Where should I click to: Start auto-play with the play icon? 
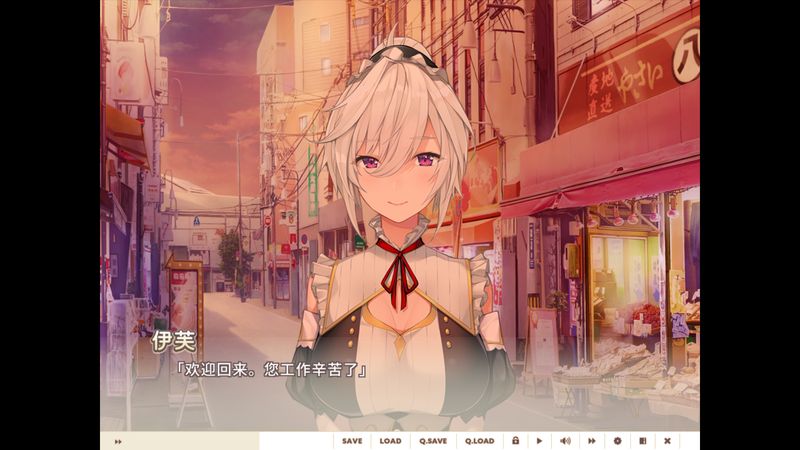click(540, 441)
